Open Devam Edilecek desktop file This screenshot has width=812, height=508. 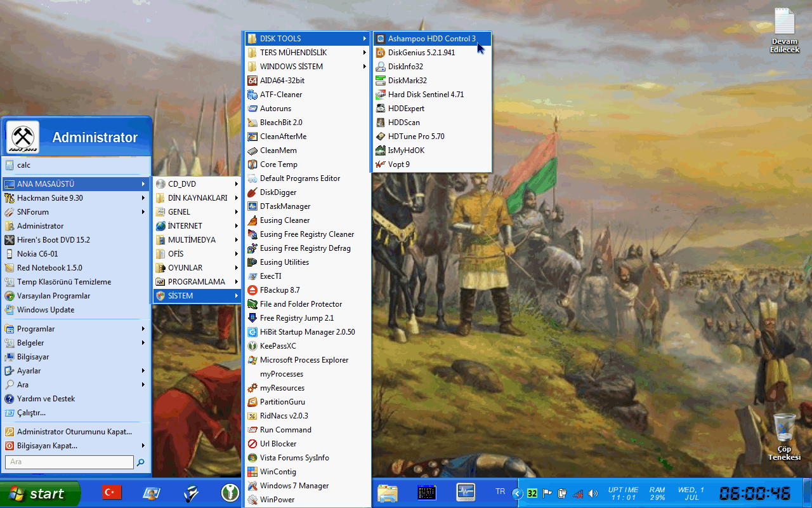785,30
